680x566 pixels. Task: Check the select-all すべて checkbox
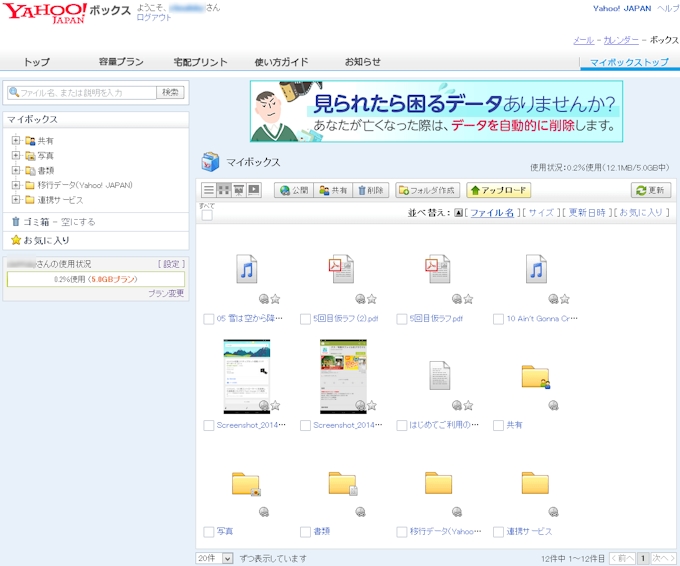(x=207, y=214)
